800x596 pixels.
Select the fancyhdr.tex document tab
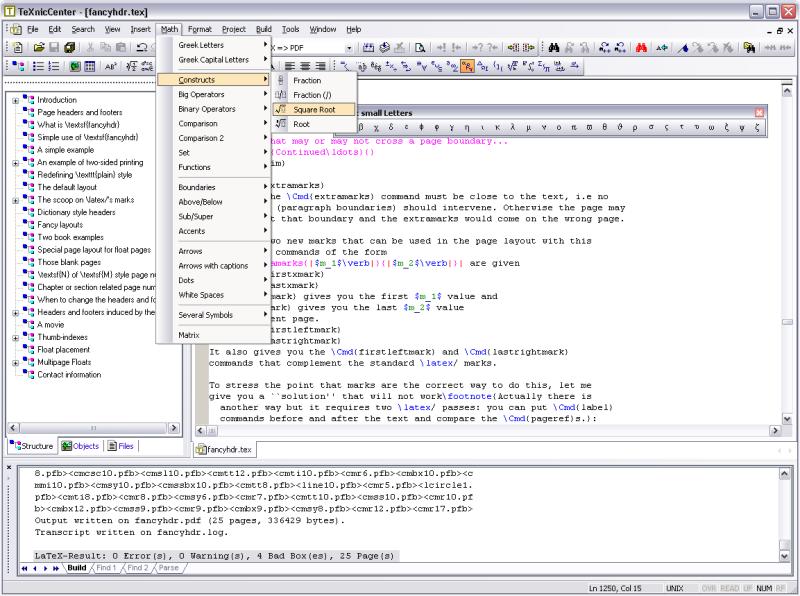224,450
